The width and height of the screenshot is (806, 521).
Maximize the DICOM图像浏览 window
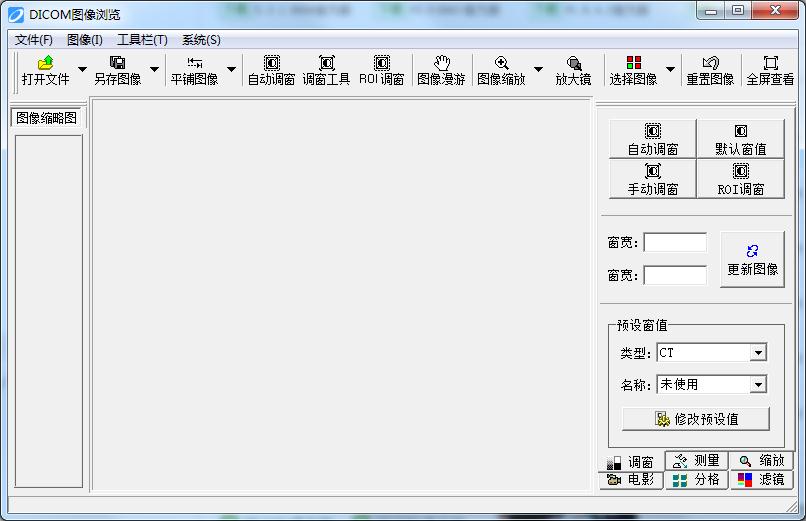pyautogui.click(x=738, y=10)
